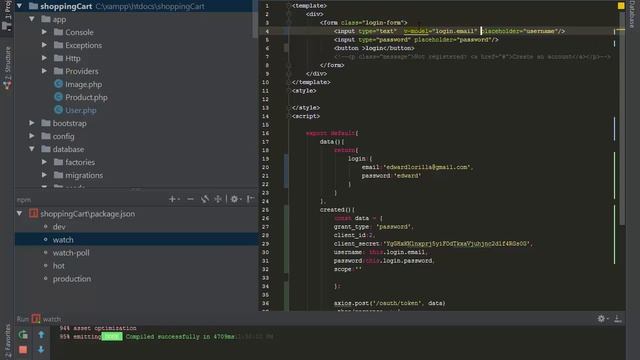
Task: Collapse the shoppingCart project root
Action: (x=19, y=6)
